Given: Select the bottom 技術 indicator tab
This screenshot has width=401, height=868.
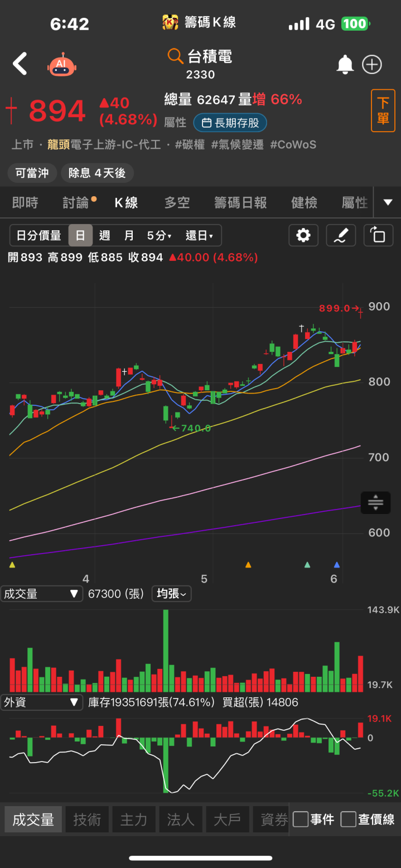Looking at the screenshot, I should tap(87, 819).
